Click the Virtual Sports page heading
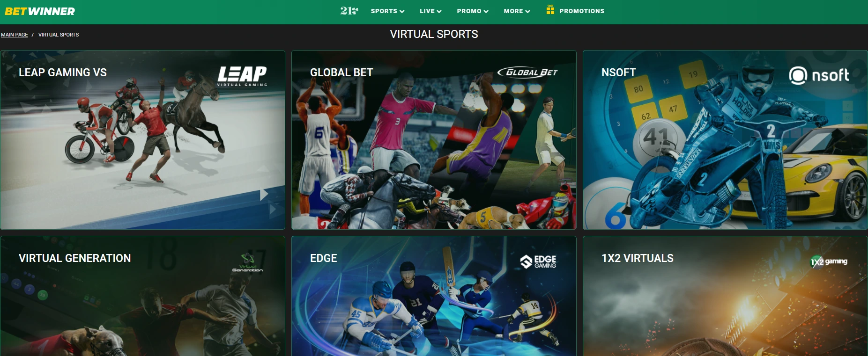This screenshot has width=868, height=356. (x=434, y=34)
